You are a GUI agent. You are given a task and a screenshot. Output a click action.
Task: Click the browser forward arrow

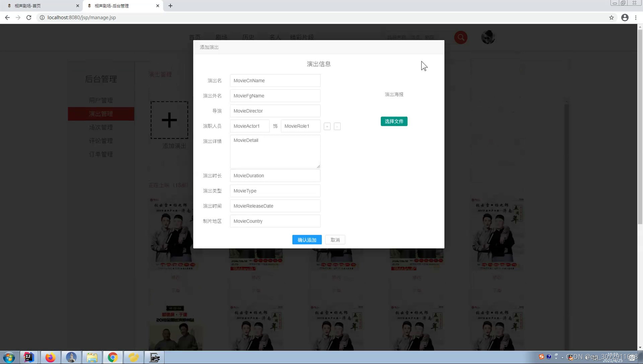pos(18,17)
